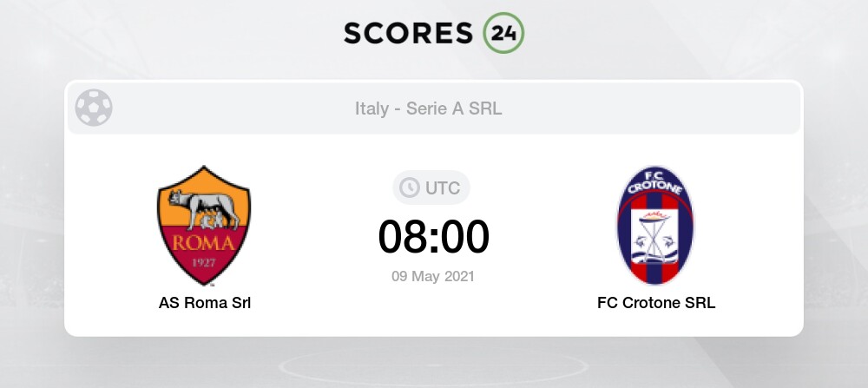Click the FC Crotone club crest
This screenshot has width=868, height=388.
tap(656, 226)
